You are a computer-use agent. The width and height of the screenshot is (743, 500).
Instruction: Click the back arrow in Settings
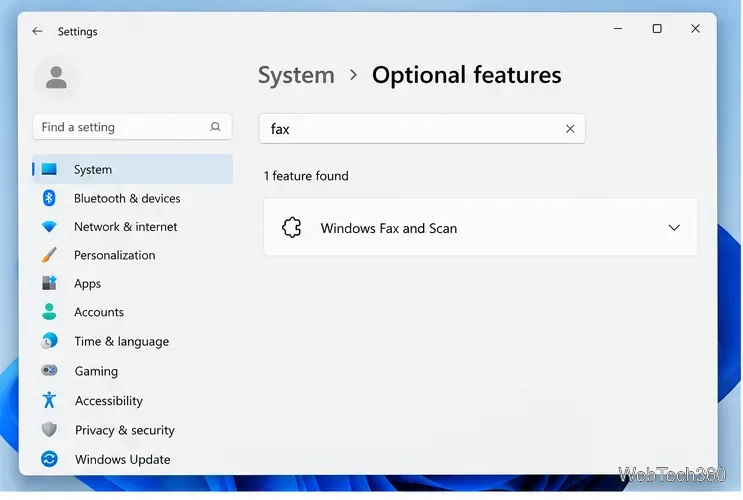[37, 31]
